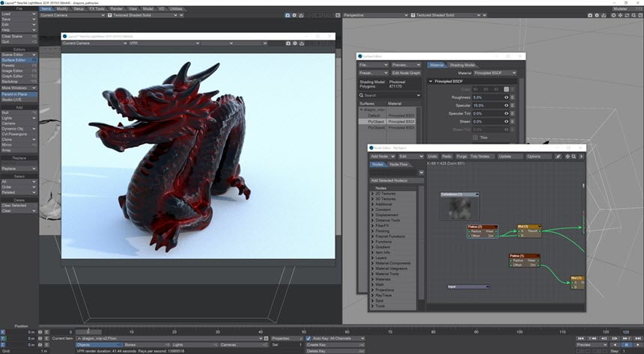644x354 pixels.
Task: Click Purge button in Node Editor
Action: (x=461, y=156)
